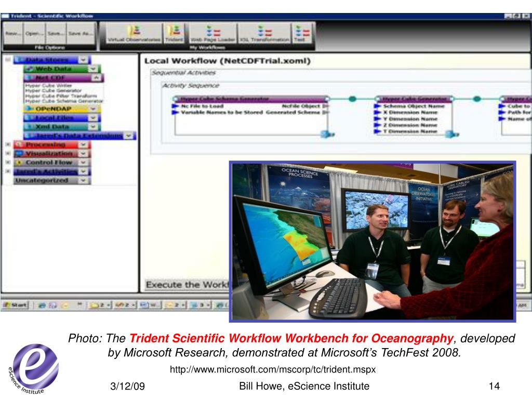Click the Visualization category icon
532x399 pixels.
point(19,153)
